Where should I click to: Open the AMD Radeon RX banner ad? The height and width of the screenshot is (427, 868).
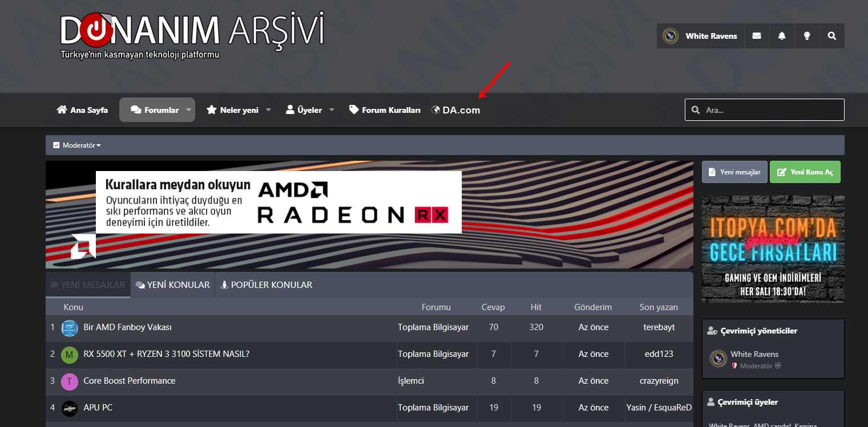pyautogui.click(x=369, y=214)
